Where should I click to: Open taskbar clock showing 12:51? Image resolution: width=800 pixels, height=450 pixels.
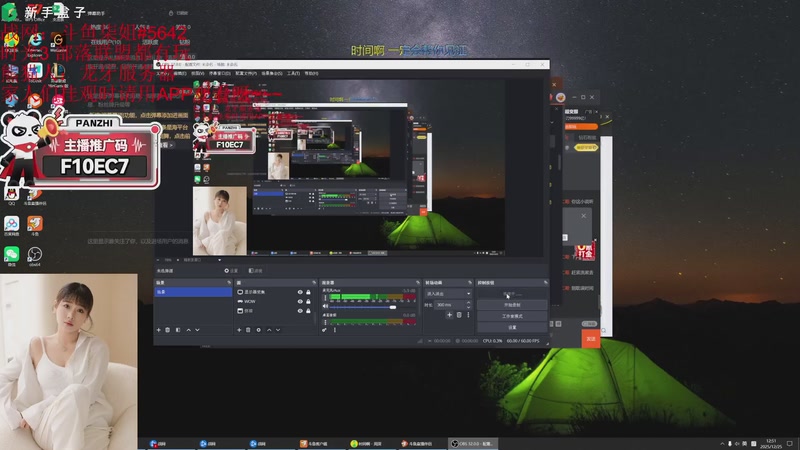pyautogui.click(x=771, y=443)
